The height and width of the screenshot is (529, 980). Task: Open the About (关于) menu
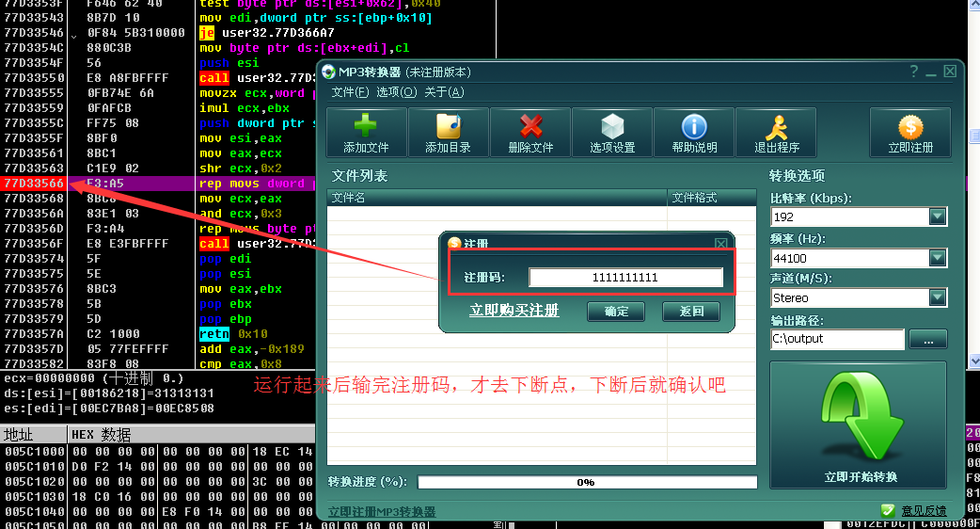pos(444,92)
